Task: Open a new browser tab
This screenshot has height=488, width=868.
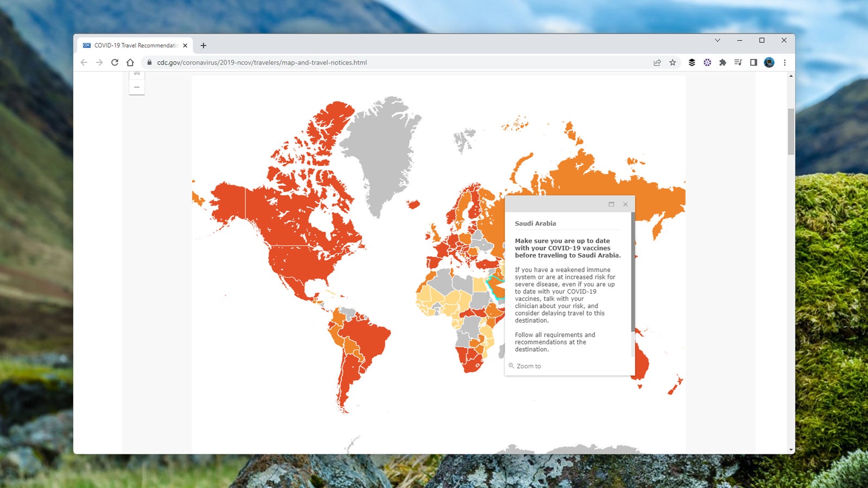Action: point(203,45)
